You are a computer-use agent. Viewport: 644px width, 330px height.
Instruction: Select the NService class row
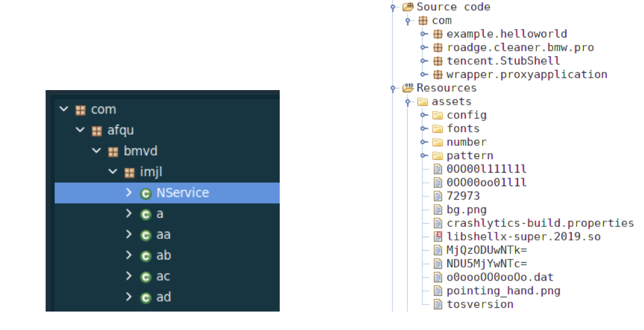(x=167, y=193)
